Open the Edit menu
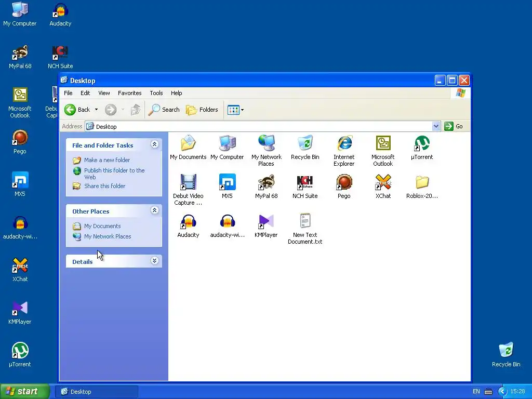This screenshot has height=399, width=532. (85, 93)
